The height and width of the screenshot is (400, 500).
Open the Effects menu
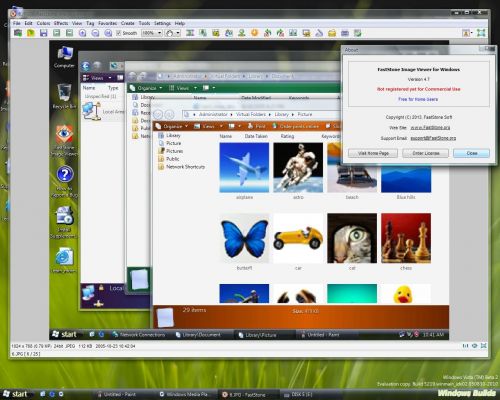click(x=61, y=23)
